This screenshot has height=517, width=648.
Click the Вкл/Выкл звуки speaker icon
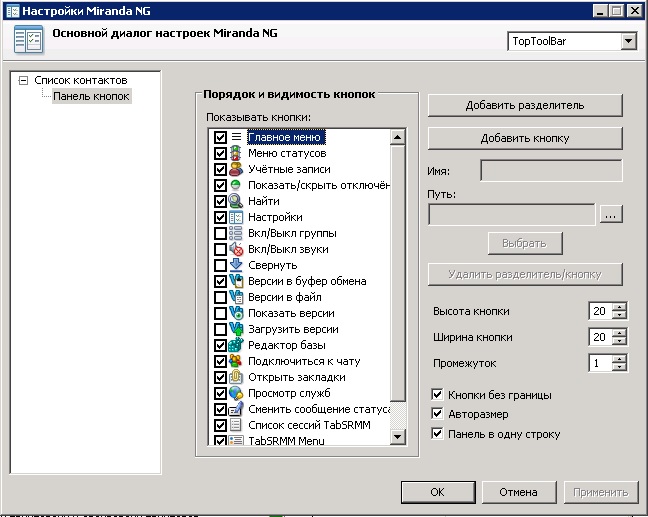tap(236, 249)
